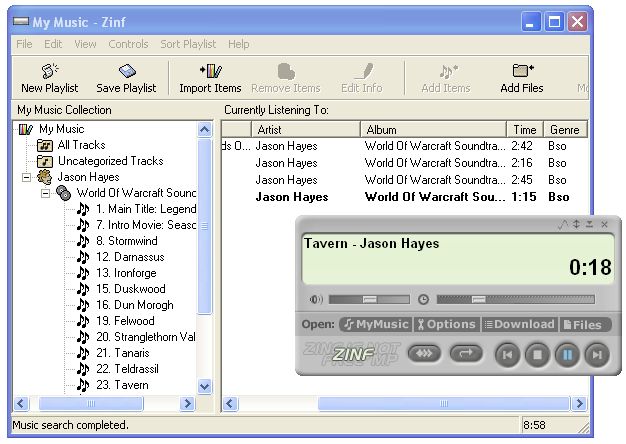
Task: Select Uncategorized Tracks in the tree
Action: coord(111,161)
